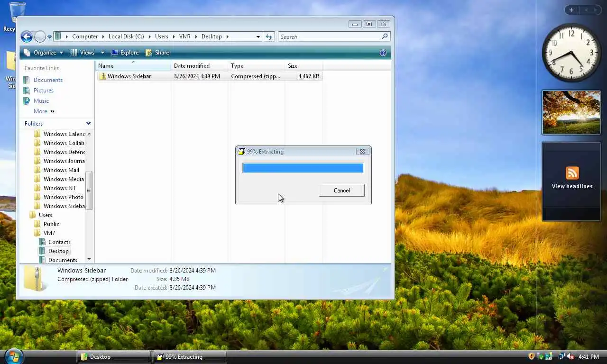Click the slideshow picture gadget
The width and height of the screenshot is (607, 364).
571,112
